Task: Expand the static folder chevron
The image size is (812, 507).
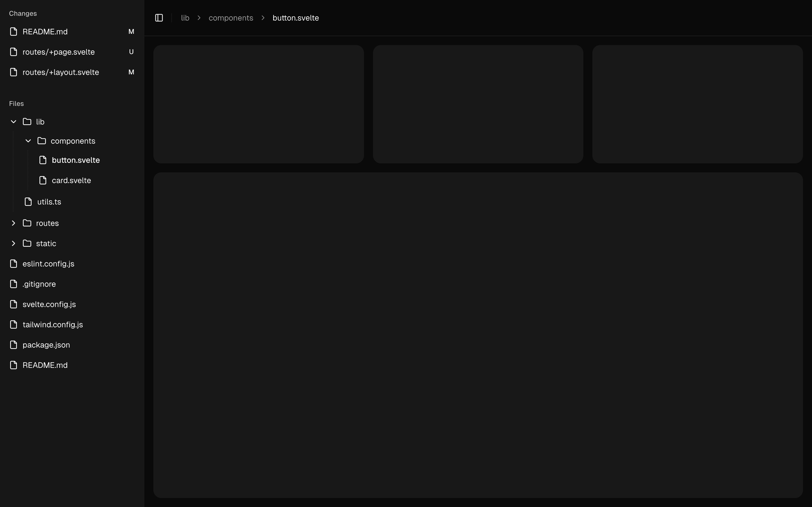Action: pyautogui.click(x=14, y=243)
